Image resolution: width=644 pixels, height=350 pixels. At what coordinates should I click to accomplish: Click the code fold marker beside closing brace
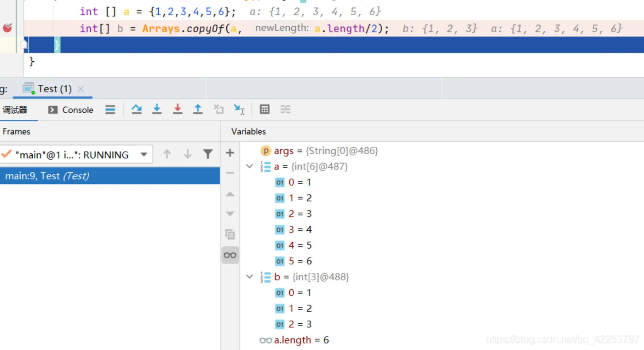tap(24, 45)
